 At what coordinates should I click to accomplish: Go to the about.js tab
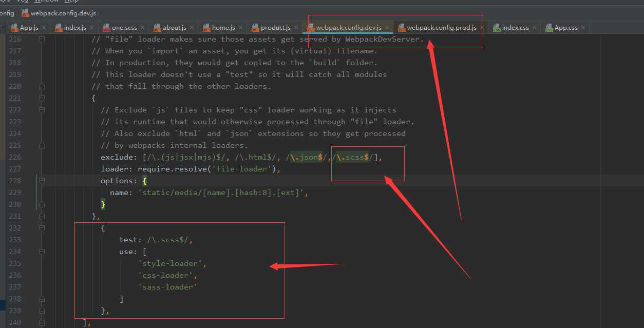(175, 28)
